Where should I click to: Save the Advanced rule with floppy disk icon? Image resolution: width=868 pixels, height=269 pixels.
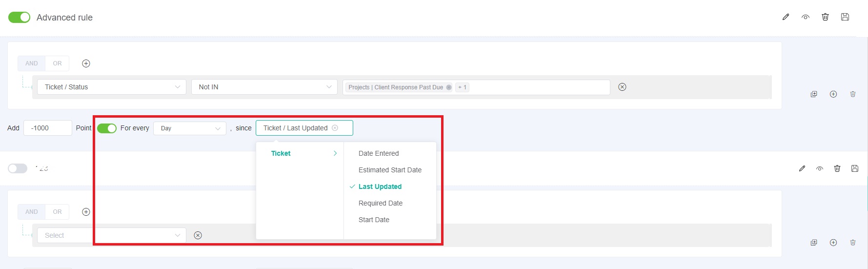click(x=845, y=17)
